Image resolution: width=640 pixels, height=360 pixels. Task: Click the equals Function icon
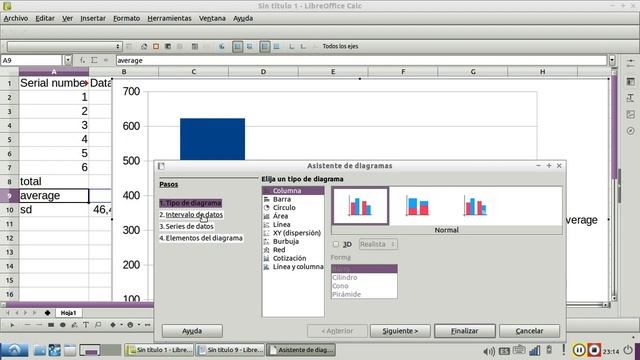pyautogui.click(x=106, y=60)
